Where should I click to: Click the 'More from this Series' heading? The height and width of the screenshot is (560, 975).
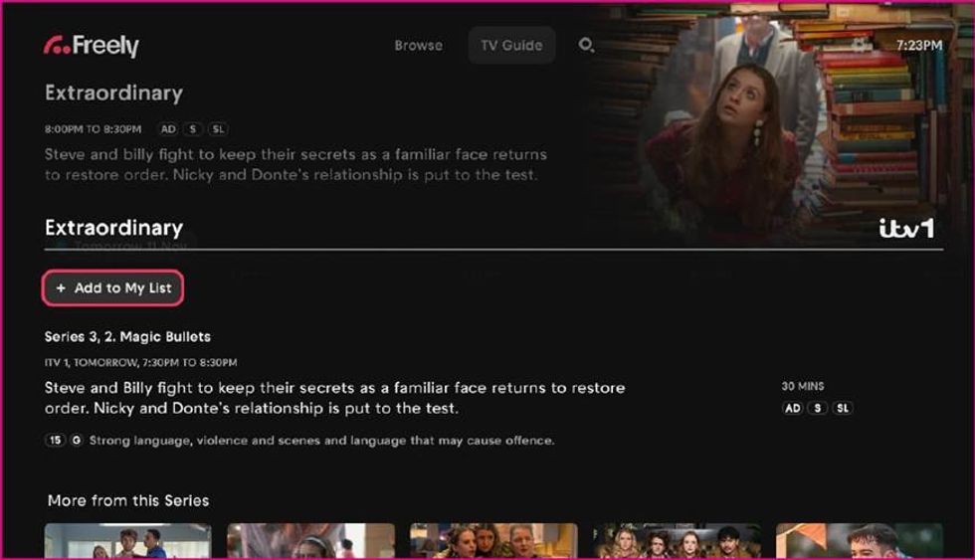[x=128, y=500]
